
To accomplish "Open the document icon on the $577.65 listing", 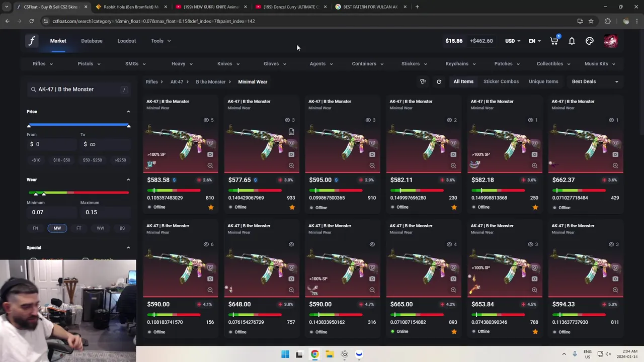I will pos(291,132).
